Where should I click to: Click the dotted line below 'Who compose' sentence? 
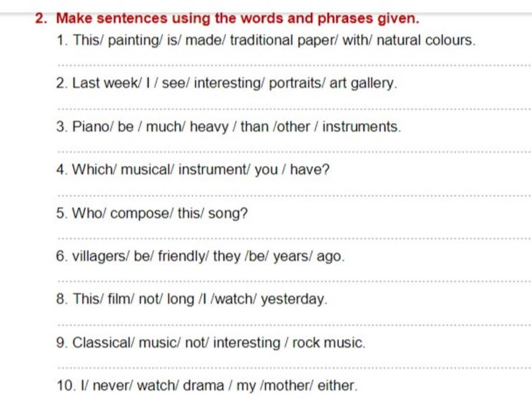click(295, 238)
